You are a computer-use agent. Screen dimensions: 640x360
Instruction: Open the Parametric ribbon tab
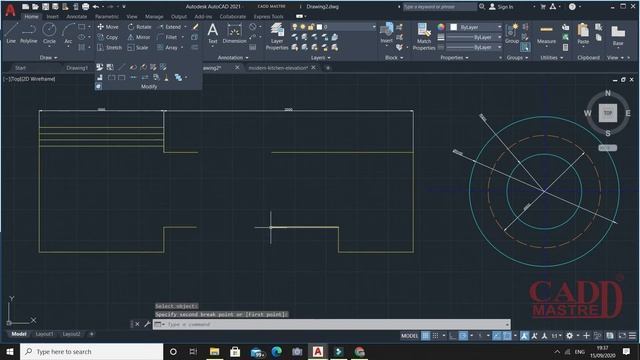tap(107, 17)
